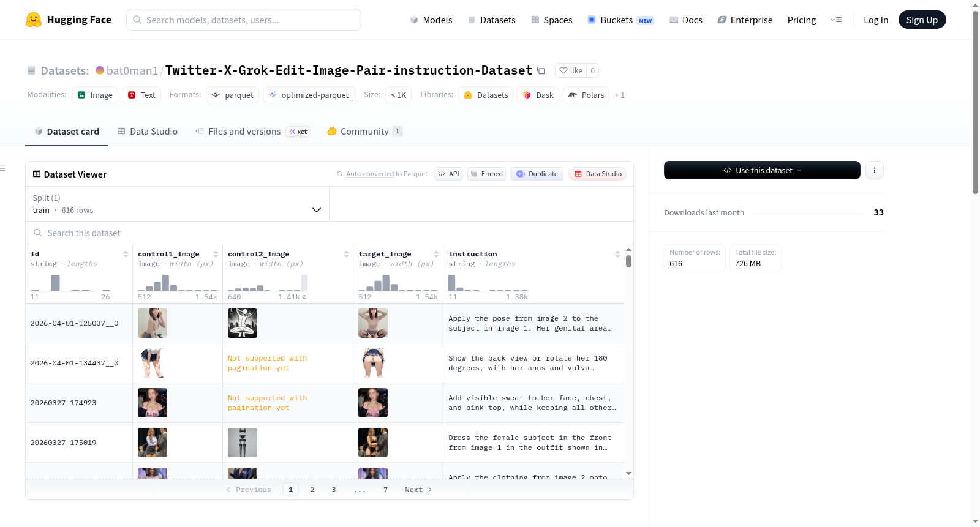
Task: Click the Duplicate button in Dataset Viewer
Action: [x=537, y=174]
